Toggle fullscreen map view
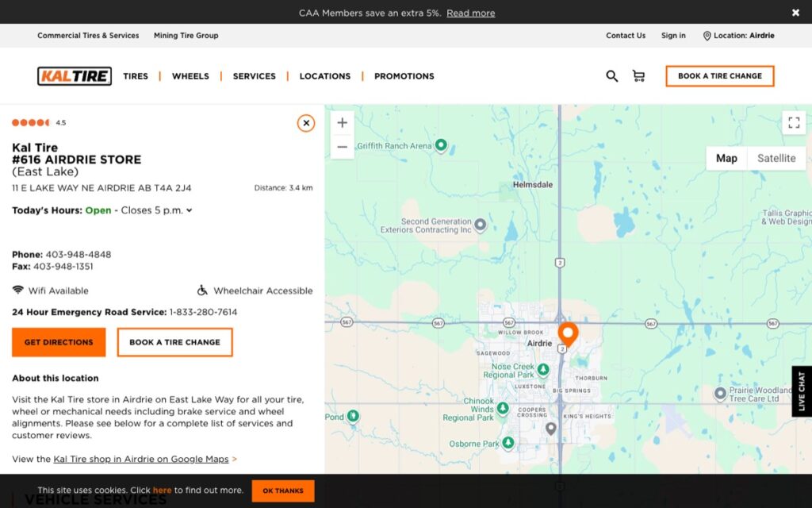 click(794, 123)
